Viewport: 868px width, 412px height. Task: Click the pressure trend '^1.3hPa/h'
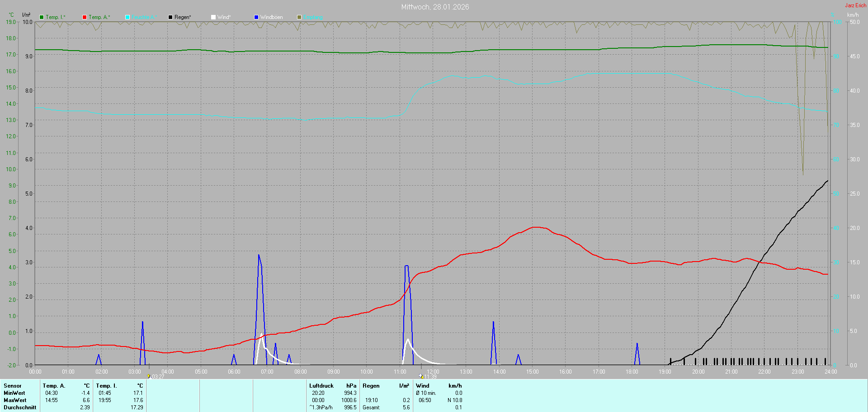click(x=321, y=407)
